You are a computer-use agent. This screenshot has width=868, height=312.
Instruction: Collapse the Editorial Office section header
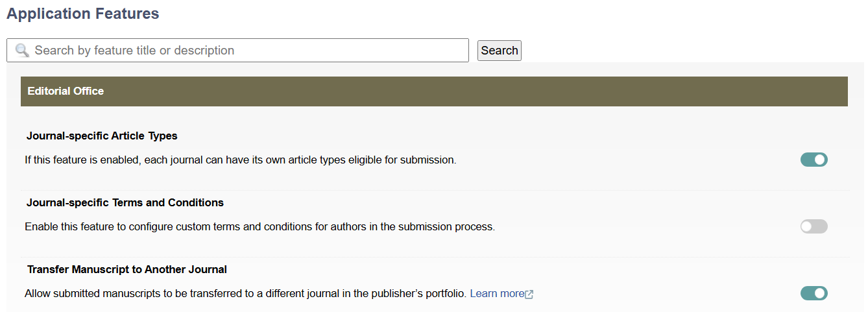click(433, 91)
